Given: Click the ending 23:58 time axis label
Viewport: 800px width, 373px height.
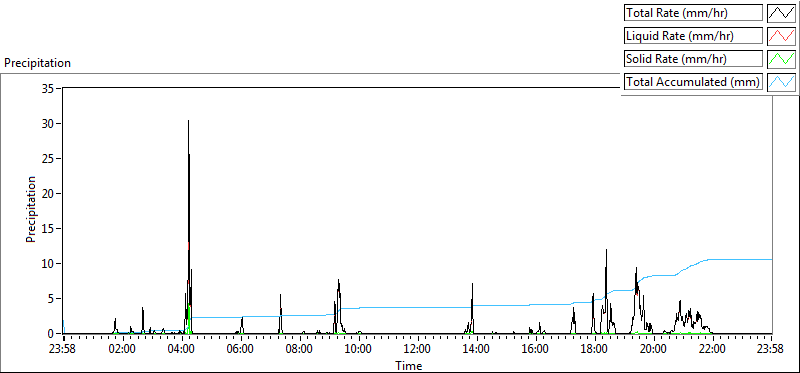Looking at the screenshot, I should (x=771, y=350).
